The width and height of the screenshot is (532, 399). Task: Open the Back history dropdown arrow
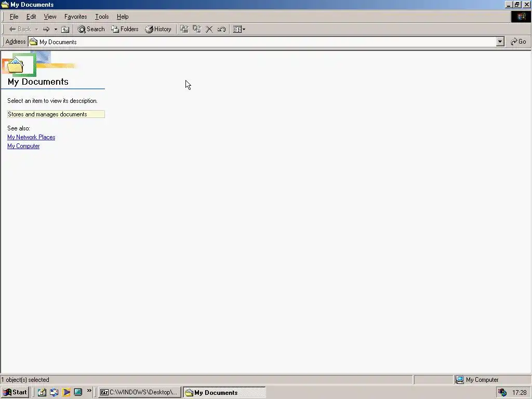37,29
